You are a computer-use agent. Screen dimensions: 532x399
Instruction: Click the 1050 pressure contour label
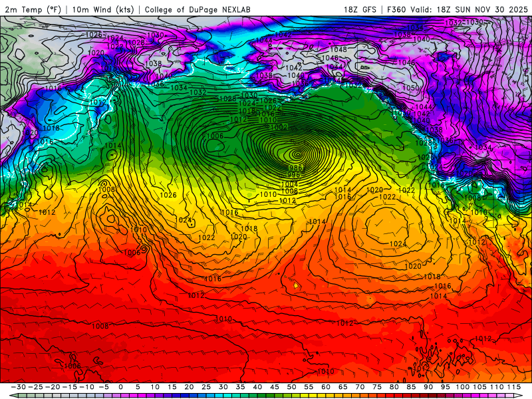click(410, 88)
